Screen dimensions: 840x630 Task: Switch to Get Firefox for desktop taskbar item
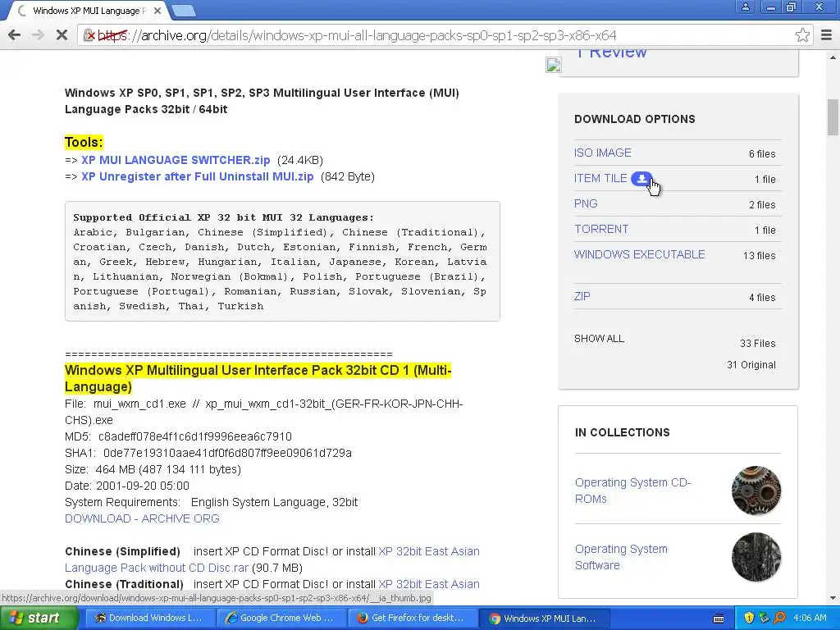point(412,619)
